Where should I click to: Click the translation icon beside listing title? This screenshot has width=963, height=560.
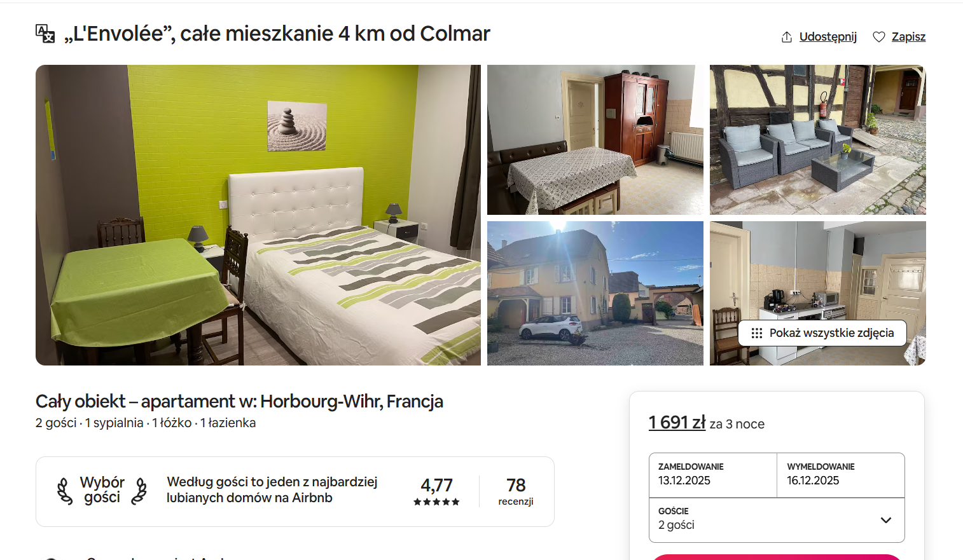[45, 34]
